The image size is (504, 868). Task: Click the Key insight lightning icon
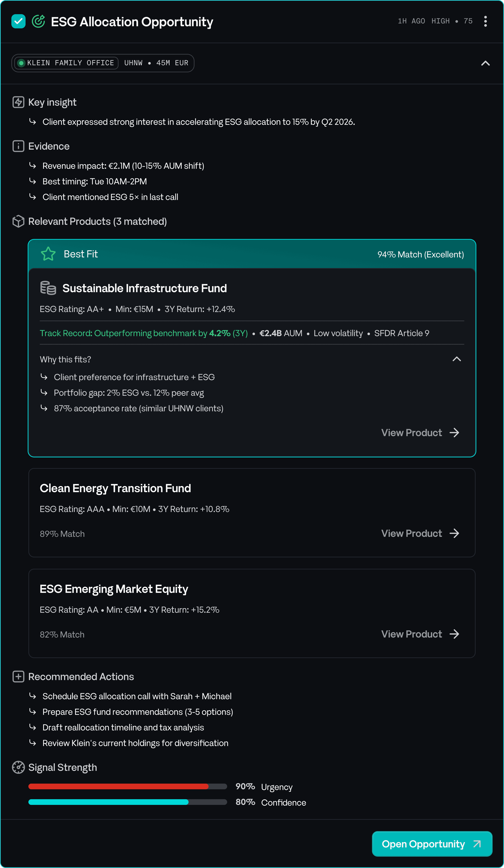click(x=18, y=102)
